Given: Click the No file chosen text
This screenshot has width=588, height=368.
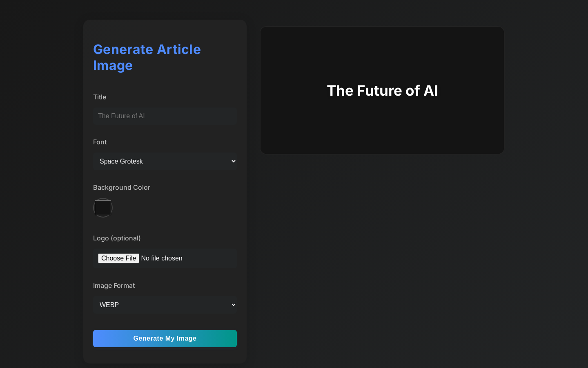Looking at the screenshot, I should (x=162, y=258).
